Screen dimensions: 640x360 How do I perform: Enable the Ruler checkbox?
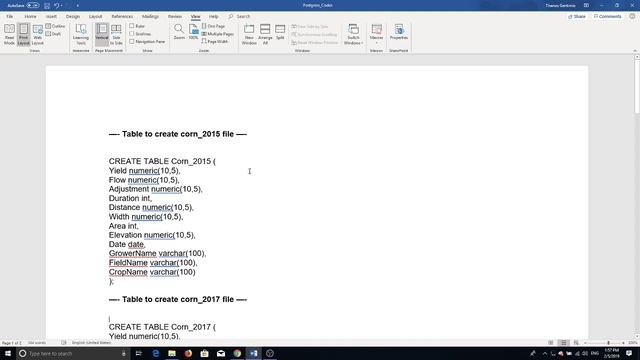point(137,26)
